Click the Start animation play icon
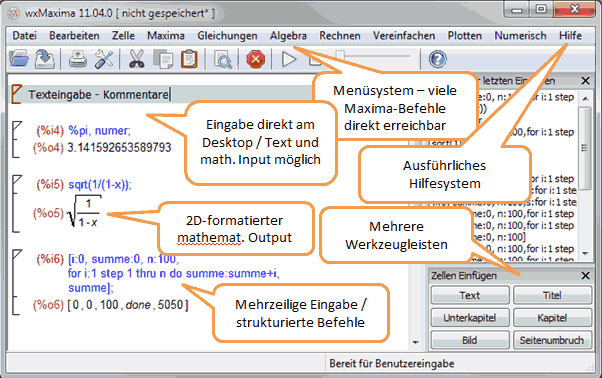Image resolution: width=602 pixels, height=378 pixels. (x=289, y=59)
